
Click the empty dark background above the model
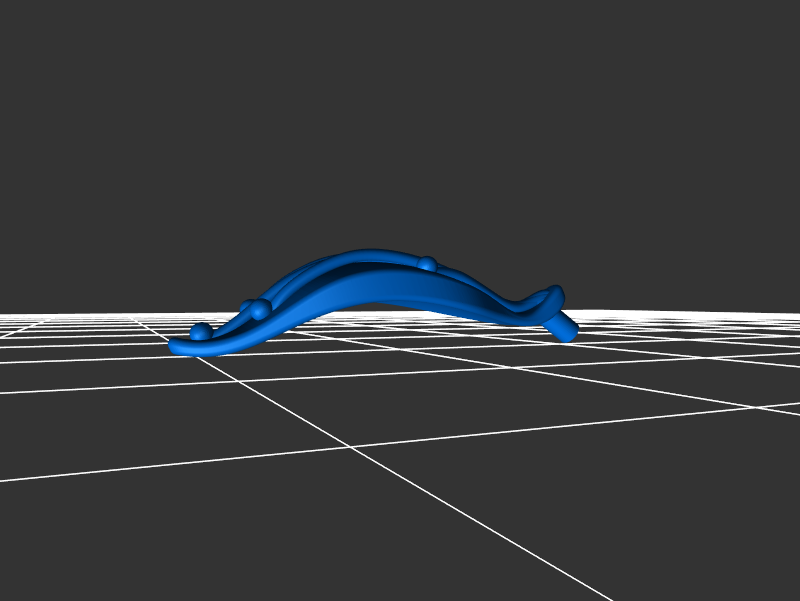(400, 120)
